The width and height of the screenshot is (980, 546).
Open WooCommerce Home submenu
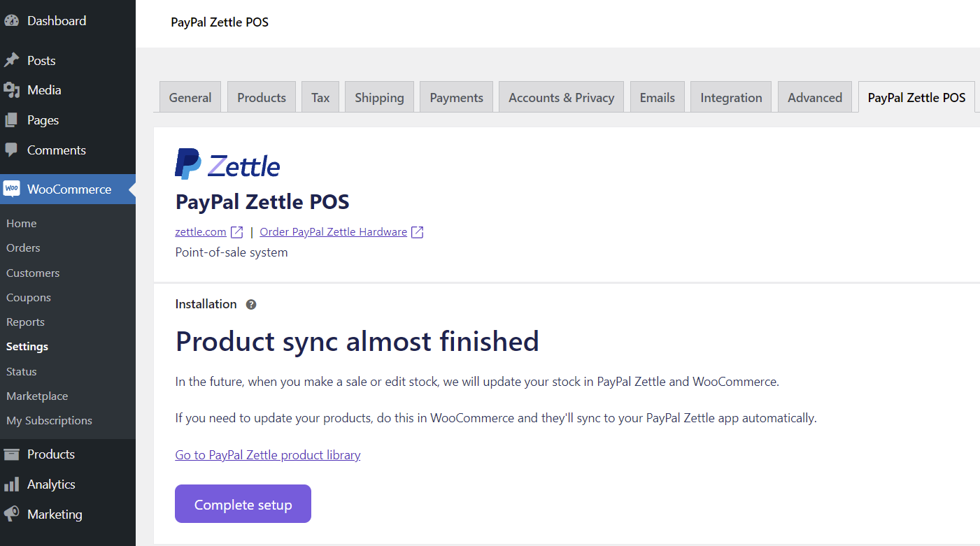21,224
